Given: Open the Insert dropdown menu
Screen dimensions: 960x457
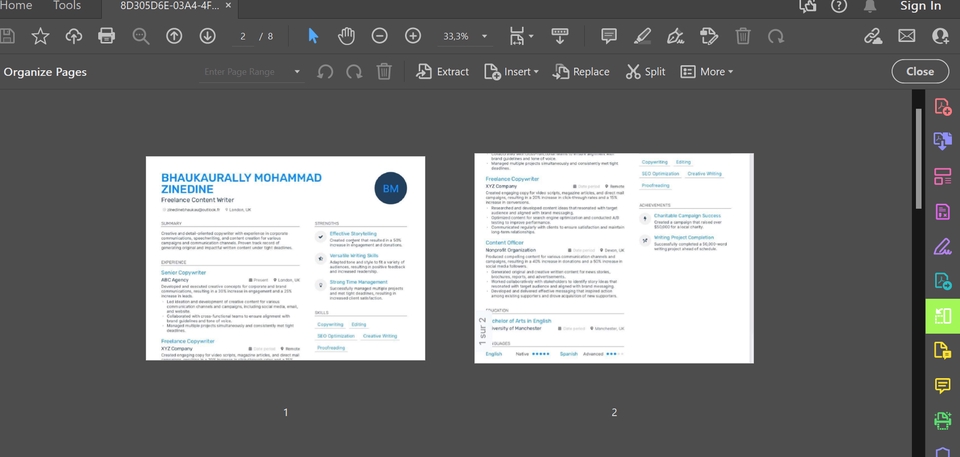Looking at the screenshot, I should 511,72.
